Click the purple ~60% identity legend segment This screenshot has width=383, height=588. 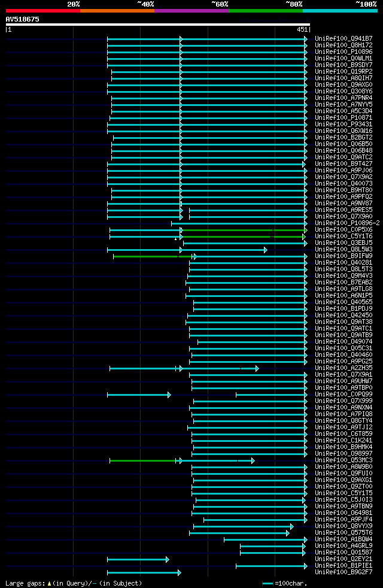pos(191,11)
